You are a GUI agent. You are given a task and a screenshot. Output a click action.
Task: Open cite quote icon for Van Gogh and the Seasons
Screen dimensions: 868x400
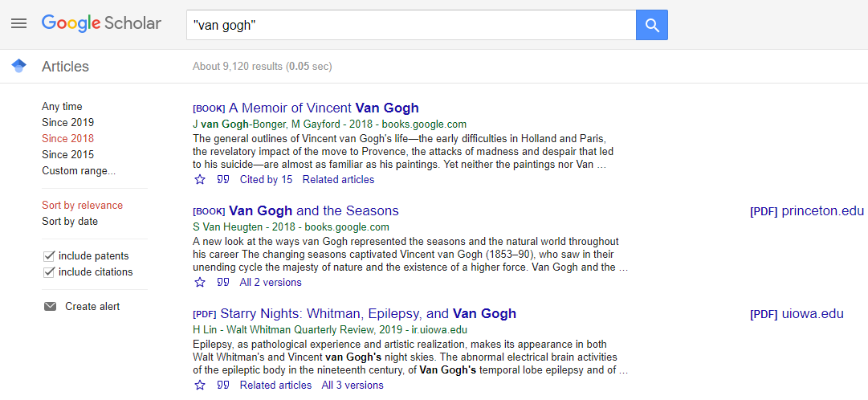coord(223,283)
